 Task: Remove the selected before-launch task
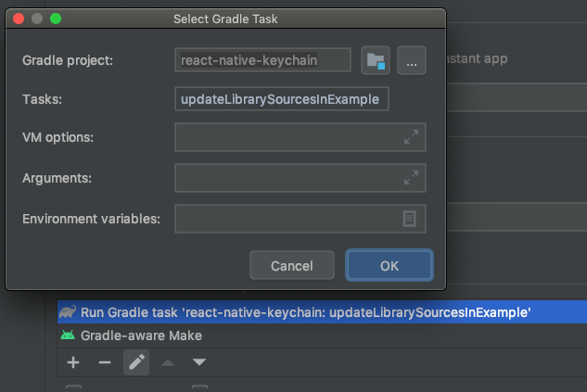[104, 361]
